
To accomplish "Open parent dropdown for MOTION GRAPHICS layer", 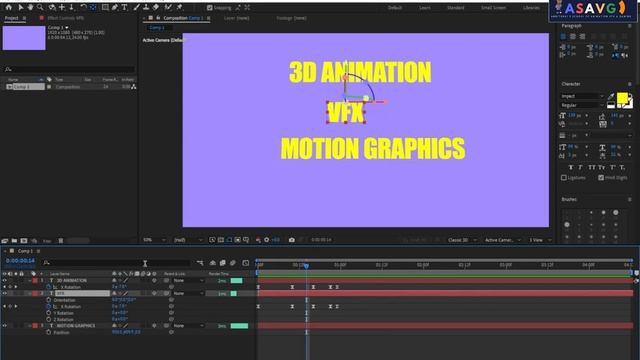I will pos(188,326).
